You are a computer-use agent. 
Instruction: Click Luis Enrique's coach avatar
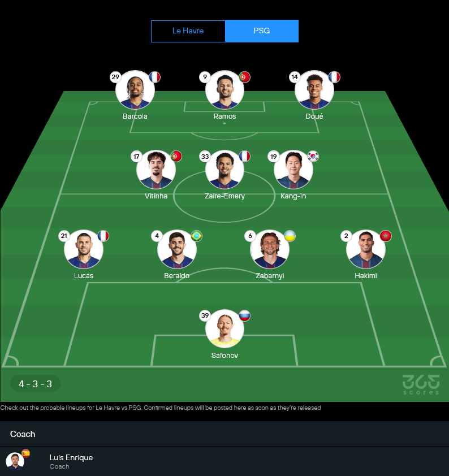(15, 461)
